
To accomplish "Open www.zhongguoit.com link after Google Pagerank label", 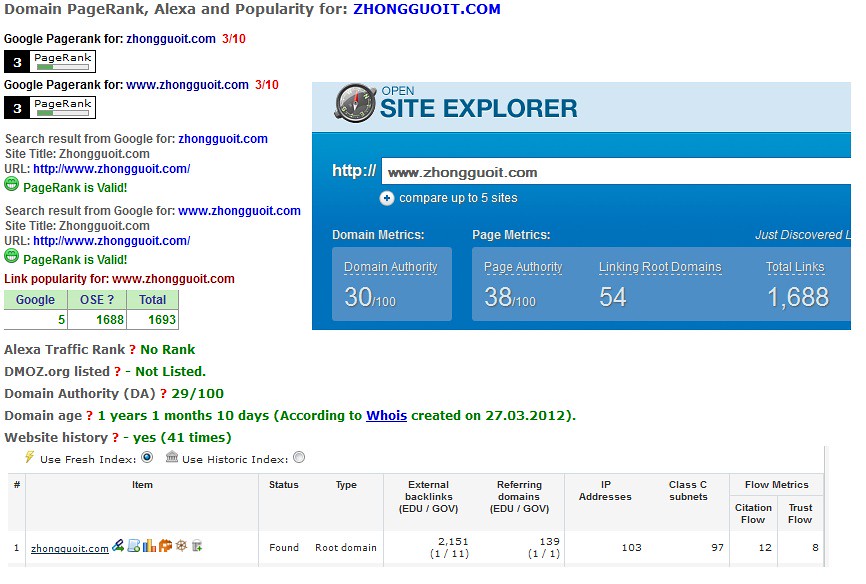I will [187, 85].
